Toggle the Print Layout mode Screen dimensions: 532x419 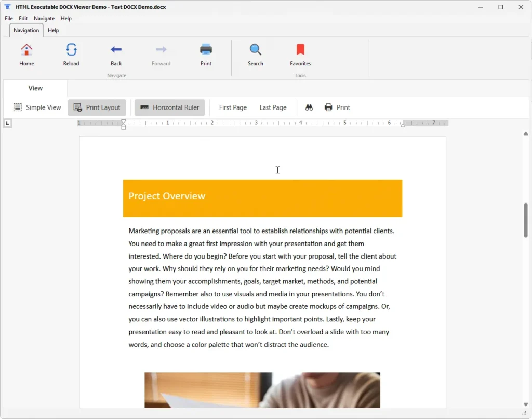(x=97, y=107)
